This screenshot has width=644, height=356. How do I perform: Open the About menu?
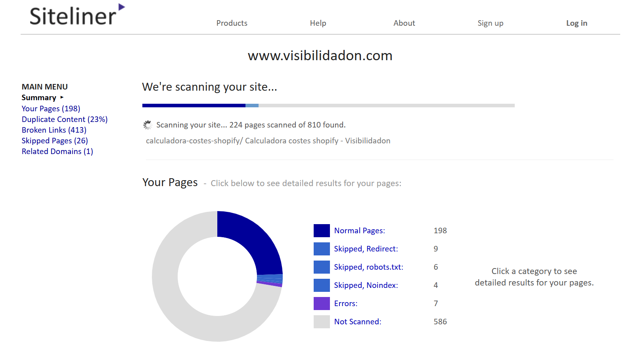click(404, 23)
